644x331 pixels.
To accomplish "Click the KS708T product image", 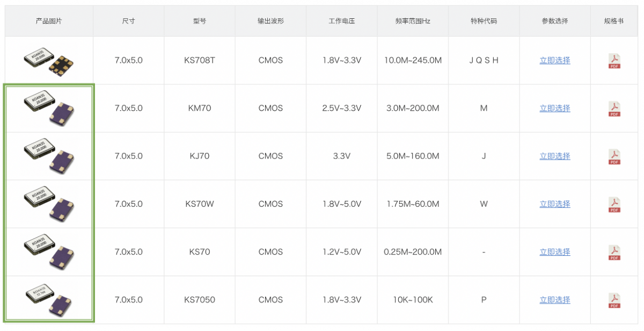I will (x=49, y=61).
